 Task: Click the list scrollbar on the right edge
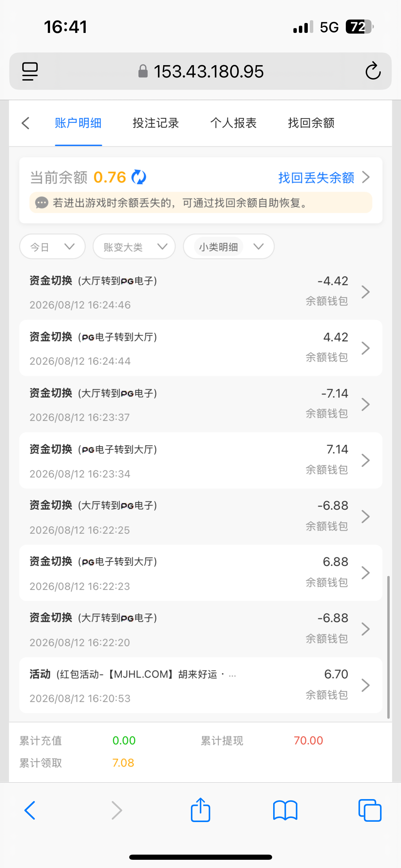(388, 647)
